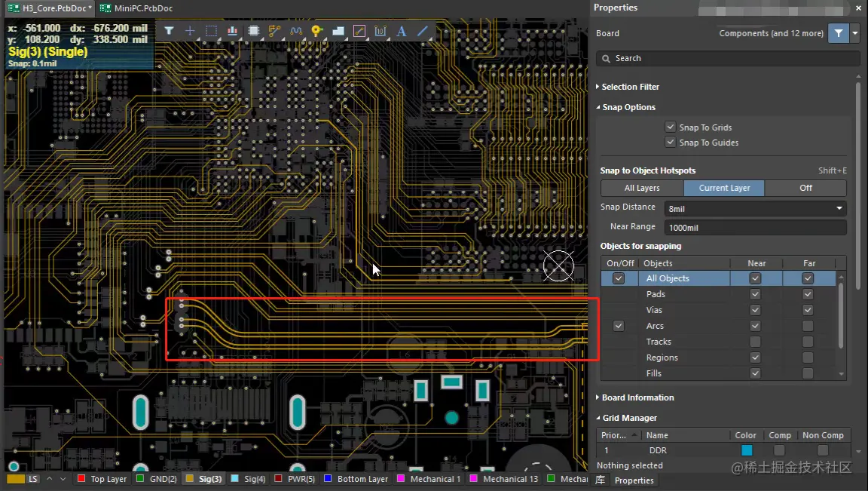Viewport: 868px width, 491px height.
Task: Select the Pads row in snapping objects
Action: pos(719,294)
